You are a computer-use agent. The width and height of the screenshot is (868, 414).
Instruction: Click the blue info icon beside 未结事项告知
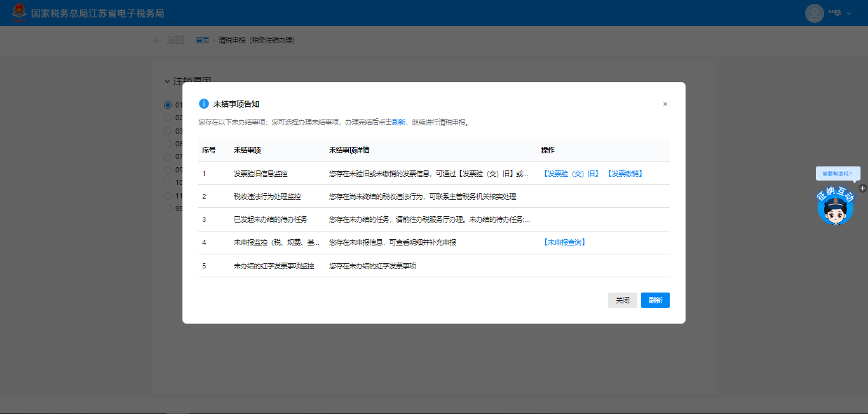203,104
